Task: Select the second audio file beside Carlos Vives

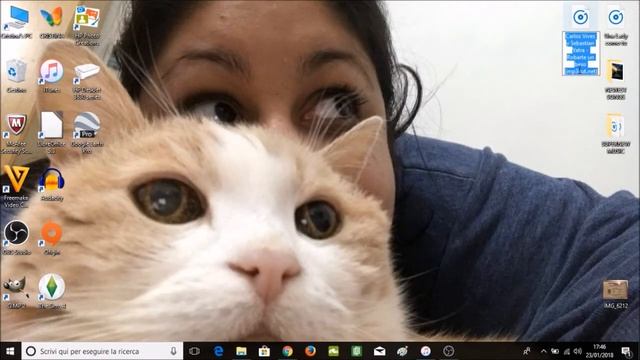Action: coord(616,26)
